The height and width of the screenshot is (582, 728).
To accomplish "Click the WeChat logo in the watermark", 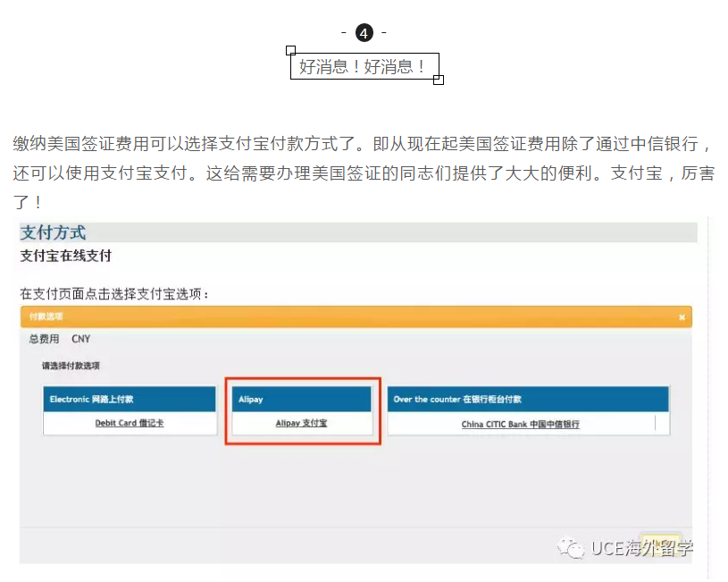I will click(571, 547).
